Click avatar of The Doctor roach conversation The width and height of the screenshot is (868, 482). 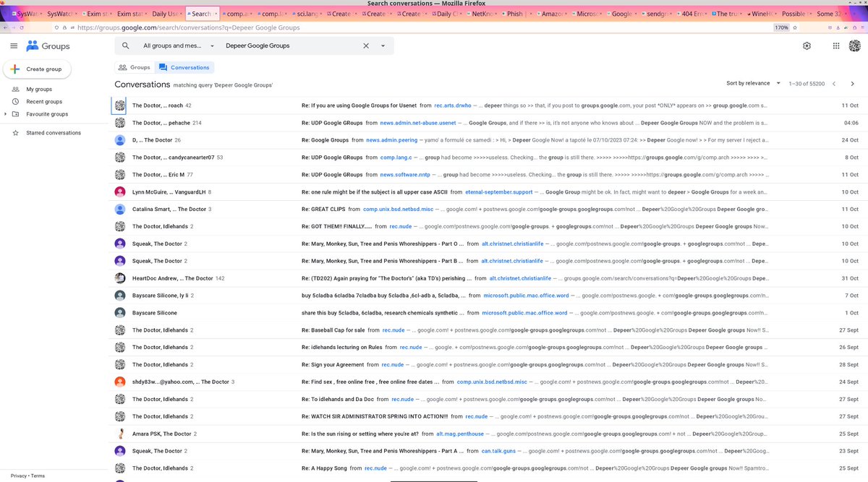pos(120,106)
